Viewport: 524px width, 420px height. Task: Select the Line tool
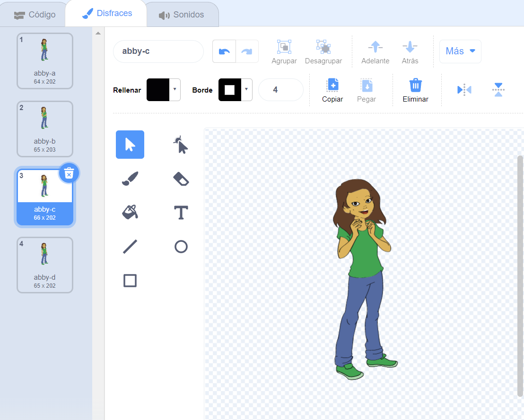tap(130, 247)
